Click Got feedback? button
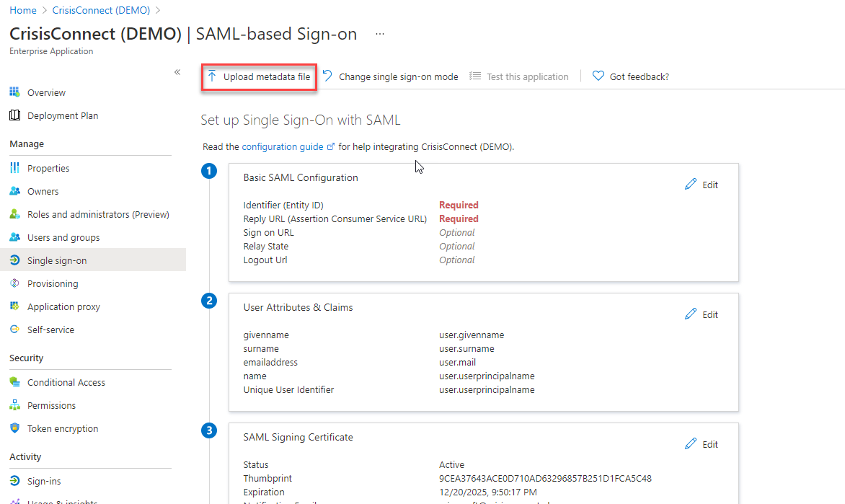The width and height of the screenshot is (845, 504). 631,76
